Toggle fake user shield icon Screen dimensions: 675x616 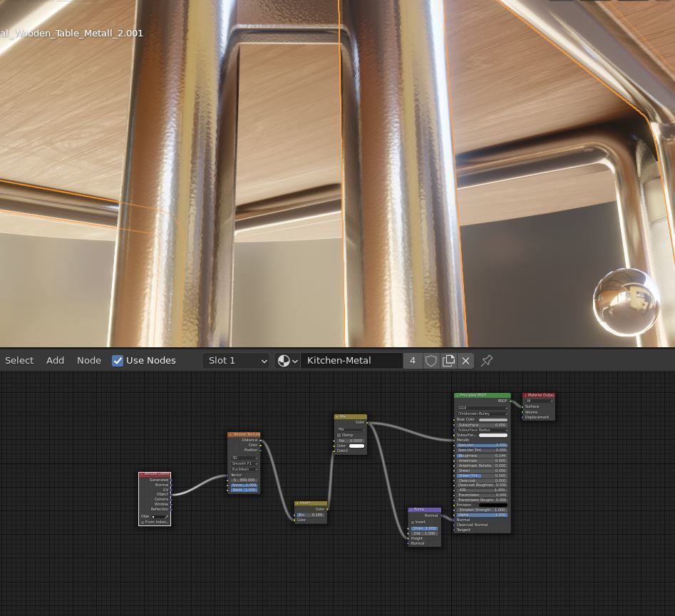point(431,361)
